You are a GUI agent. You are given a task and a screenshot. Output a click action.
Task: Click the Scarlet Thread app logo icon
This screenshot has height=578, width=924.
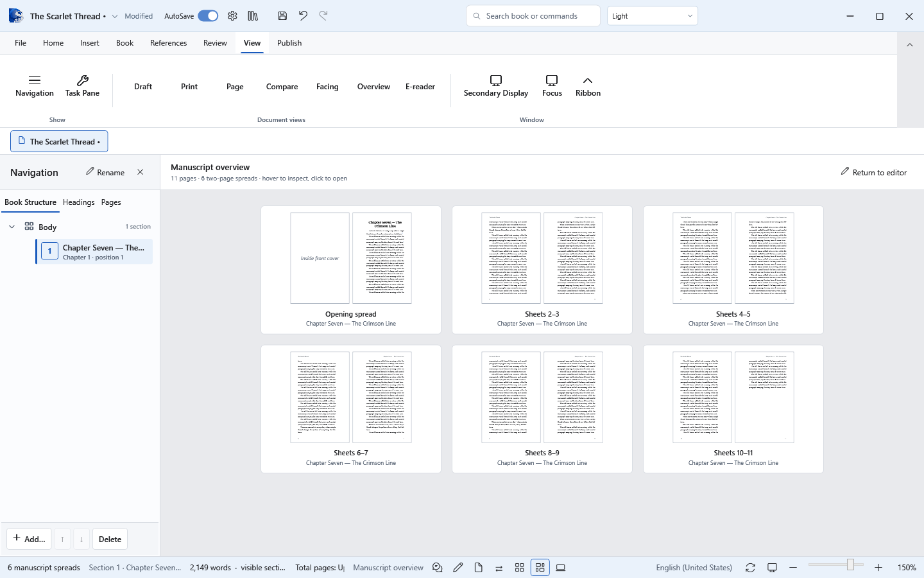pyautogui.click(x=15, y=16)
